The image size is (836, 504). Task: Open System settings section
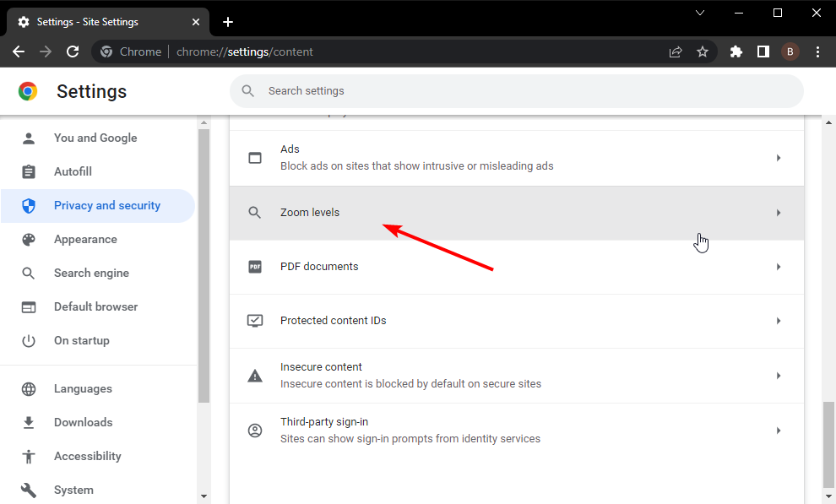[x=98, y=490]
